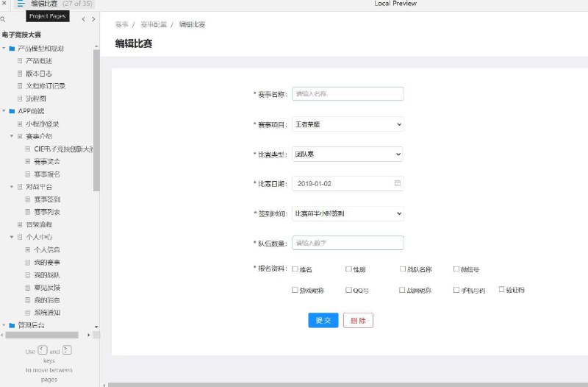Tick the 微信号 checkbox
The height and width of the screenshot is (387, 588).
tap(456, 269)
